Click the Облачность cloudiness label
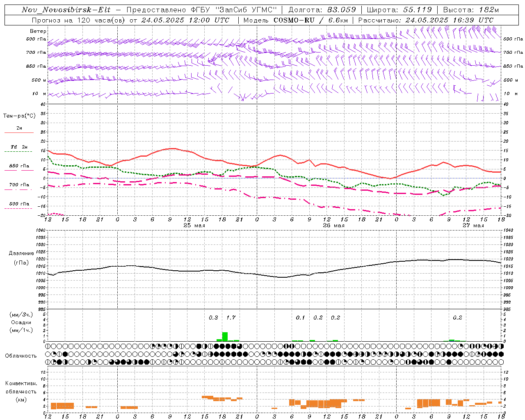 pyautogui.click(x=21, y=356)
